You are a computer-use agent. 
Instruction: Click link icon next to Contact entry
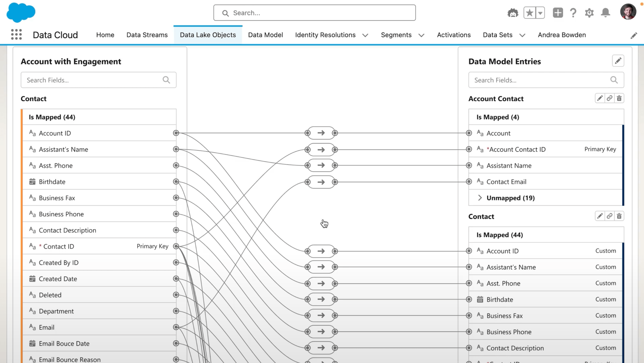(610, 216)
